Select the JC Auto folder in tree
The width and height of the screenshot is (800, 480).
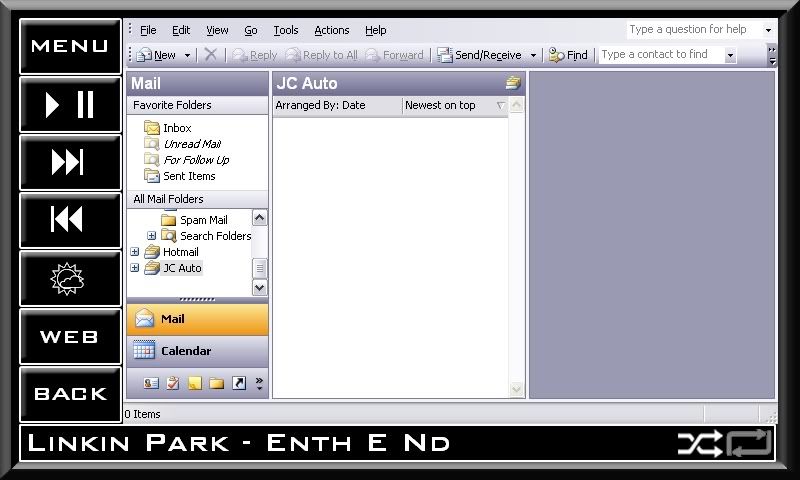click(x=173, y=268)
